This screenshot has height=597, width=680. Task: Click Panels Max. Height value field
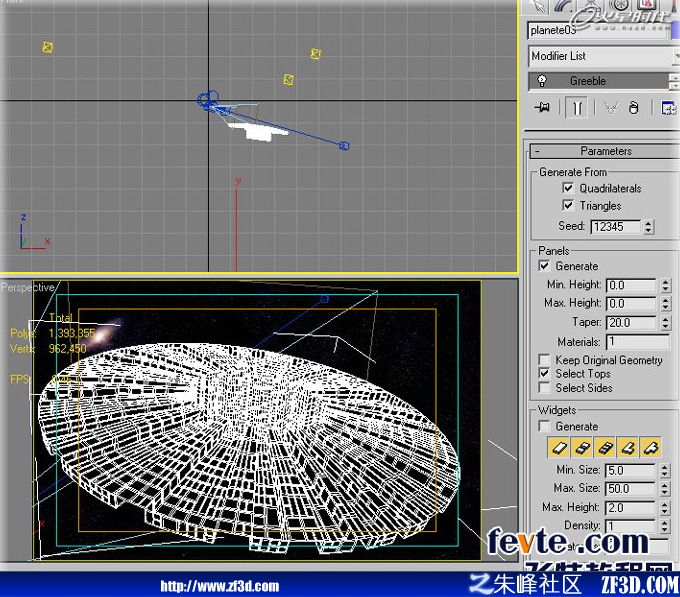click(x=631, y=303)
